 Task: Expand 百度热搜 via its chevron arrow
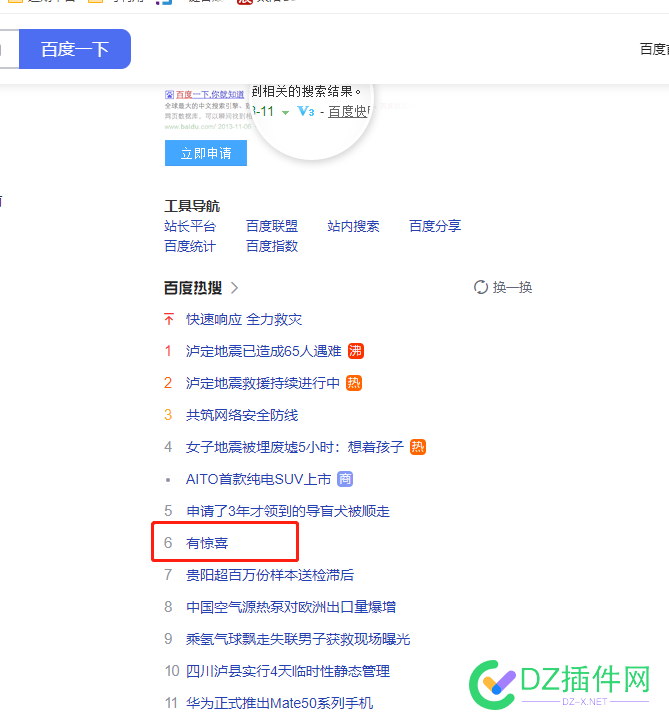click(x=234, y=288)
